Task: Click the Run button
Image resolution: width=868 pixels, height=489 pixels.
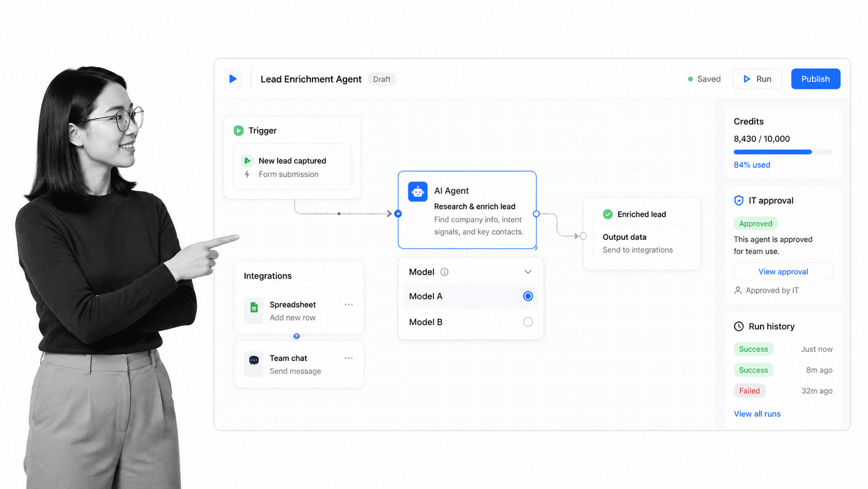Action: (x=757, y=79)
